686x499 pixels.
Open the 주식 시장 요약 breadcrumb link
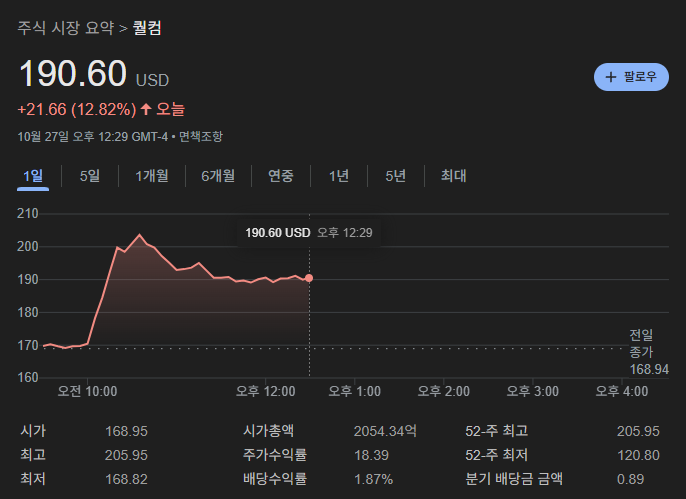coord(66,28)
